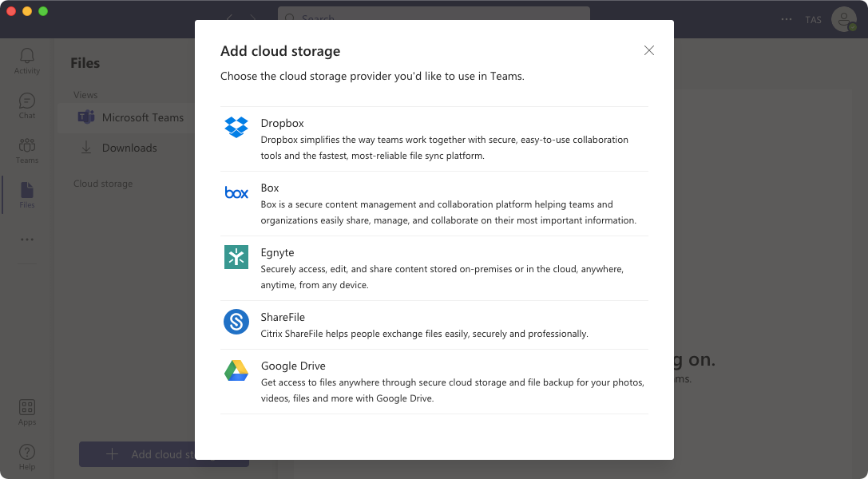
Task: Select the Google Drive icon
Action: click(236, 370)
